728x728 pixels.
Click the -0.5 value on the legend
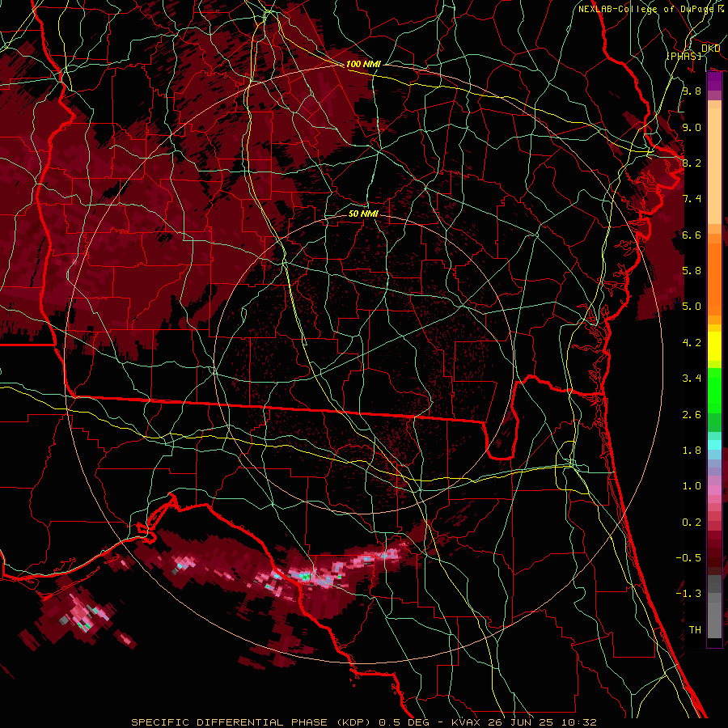[x=688, y=558]
